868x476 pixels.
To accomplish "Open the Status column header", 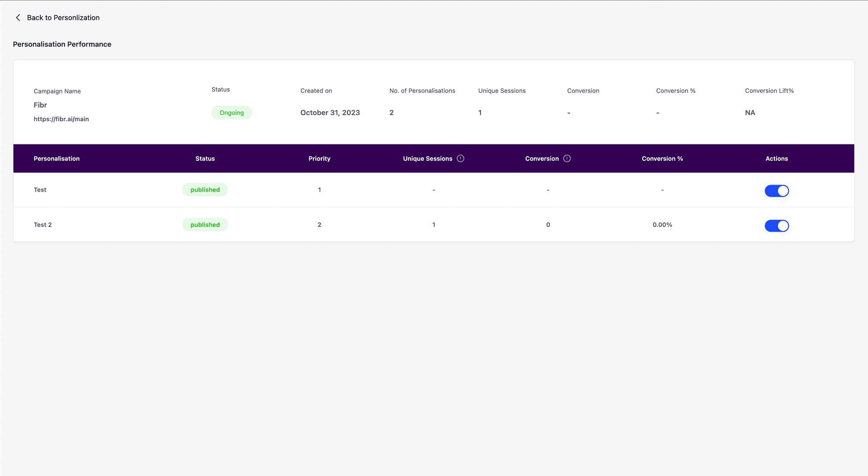I will (205, 158).
